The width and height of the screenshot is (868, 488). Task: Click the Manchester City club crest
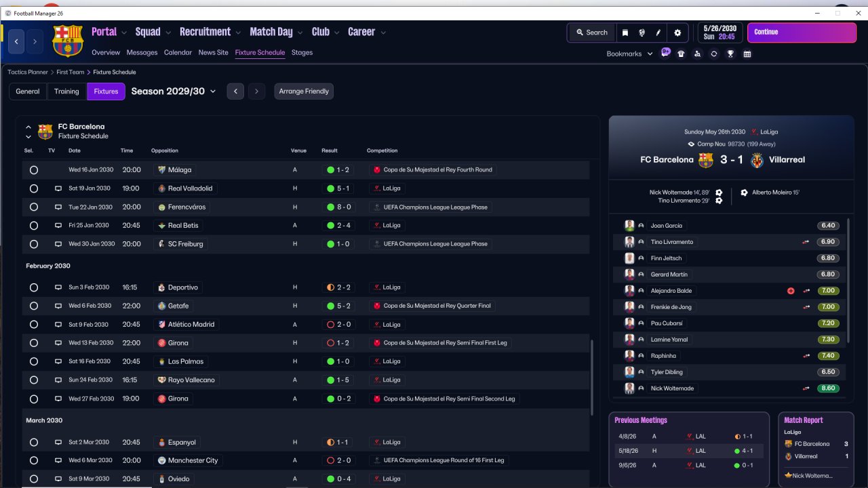[161, 460]
